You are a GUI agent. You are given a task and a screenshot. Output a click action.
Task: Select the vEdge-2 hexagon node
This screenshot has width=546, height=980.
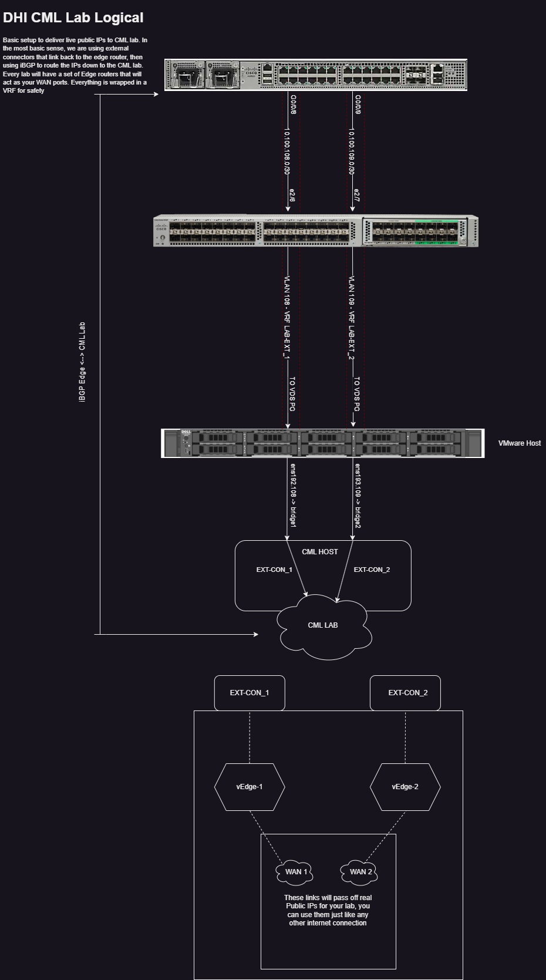(x=405, y=787)
